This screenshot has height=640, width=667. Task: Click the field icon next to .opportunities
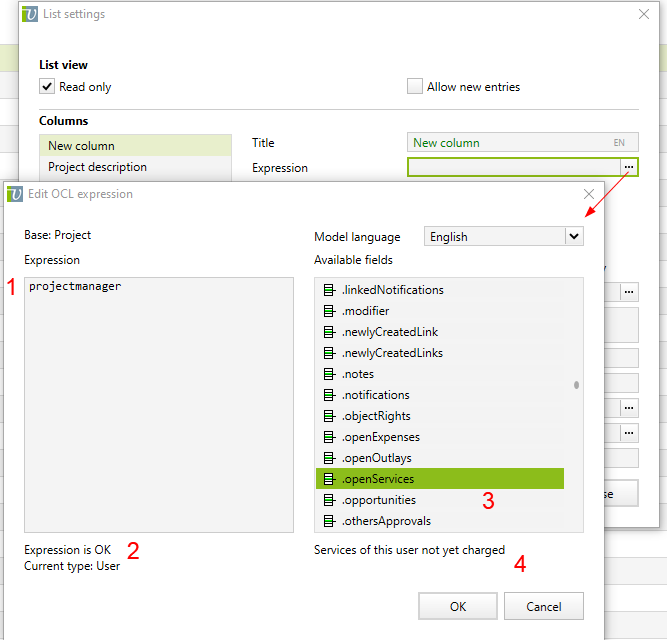329,500
